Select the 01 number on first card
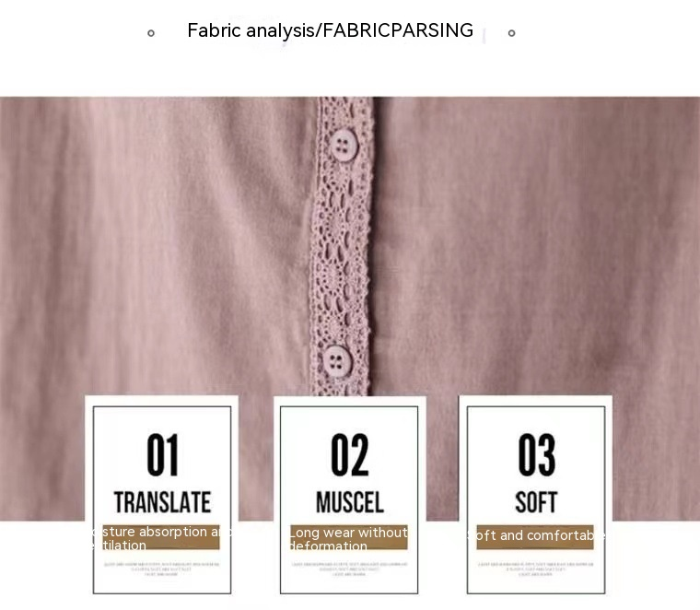The width and height of the screenshot is (700, 610). tap(162, 455)
